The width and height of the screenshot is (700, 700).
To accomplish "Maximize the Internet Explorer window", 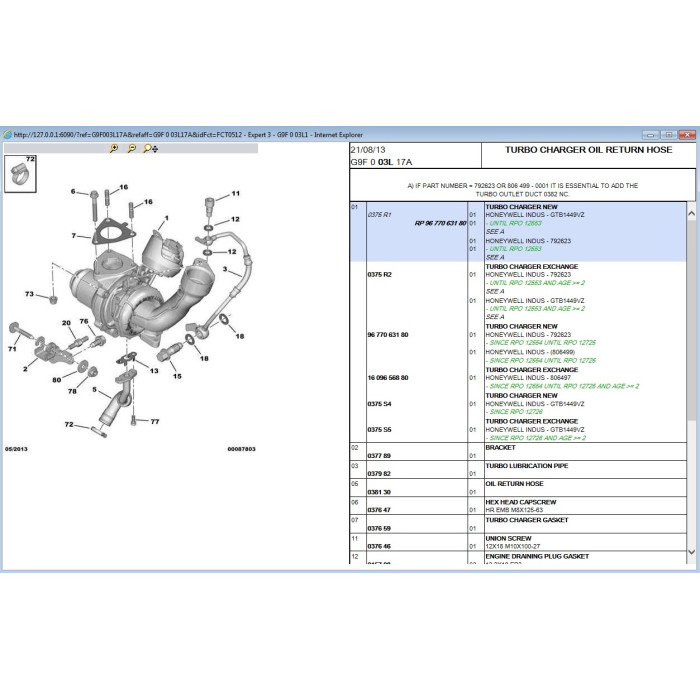I will (x=668, y=134).
